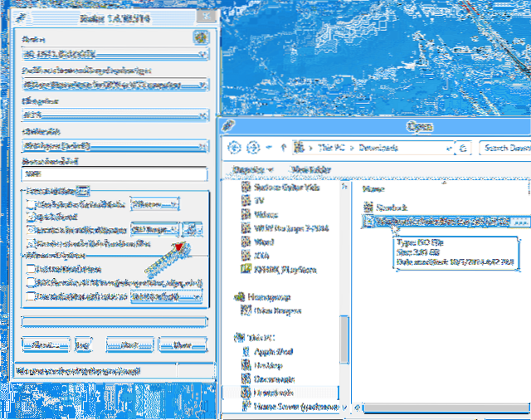Click the New volume label text field

[x=114, y=175]
